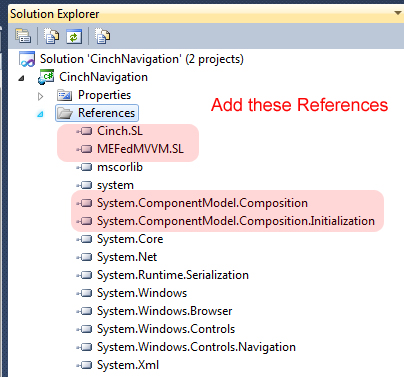Select the System.Xml reference
This screenshot has width=404, height=377.
(x=128, y=365)
